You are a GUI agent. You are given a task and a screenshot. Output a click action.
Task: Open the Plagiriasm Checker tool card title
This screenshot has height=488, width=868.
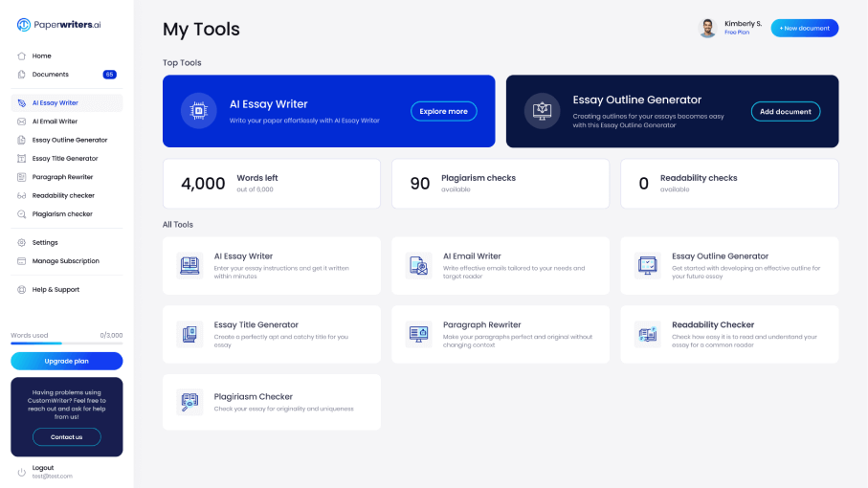(253, 397)
